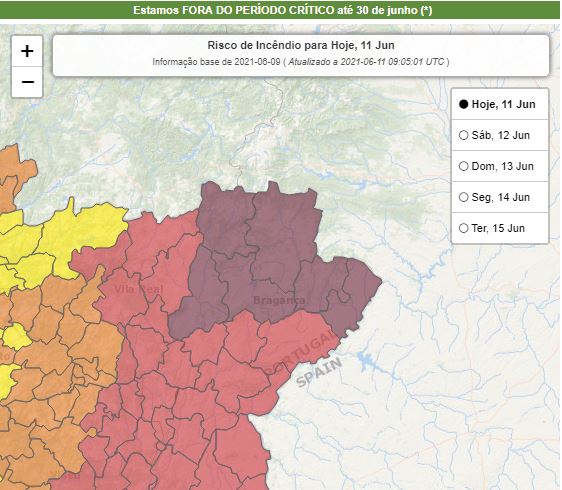Click the Vila Real label on the map
The image size is (562, 490).
click(139, 289)
